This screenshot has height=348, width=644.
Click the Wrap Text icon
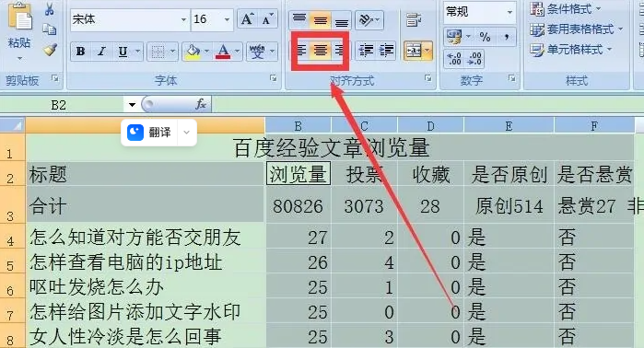414,19
